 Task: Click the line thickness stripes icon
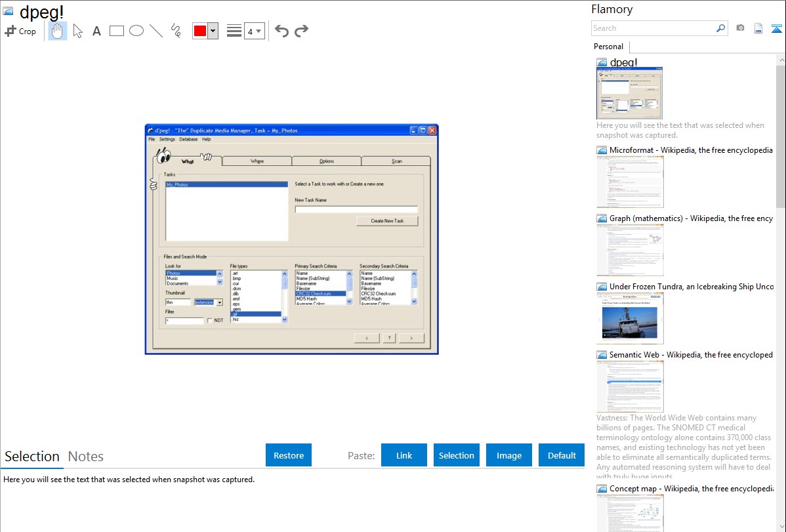click(x=234, y=31)
